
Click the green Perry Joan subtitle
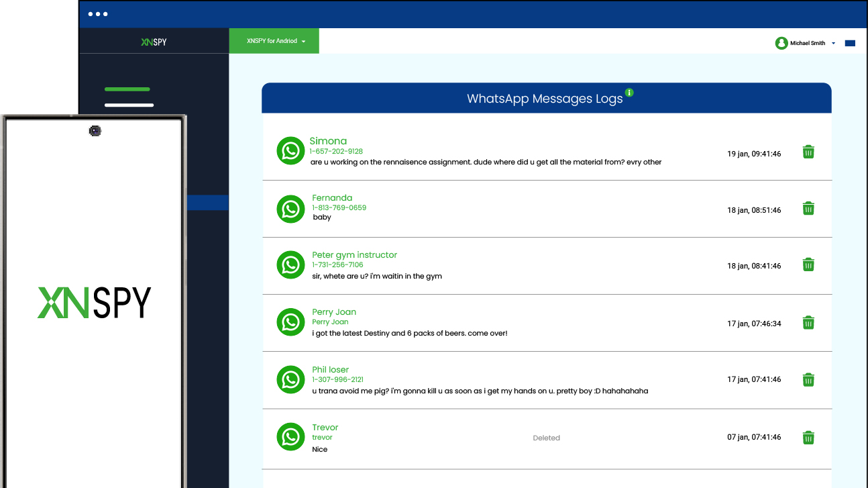330,322
